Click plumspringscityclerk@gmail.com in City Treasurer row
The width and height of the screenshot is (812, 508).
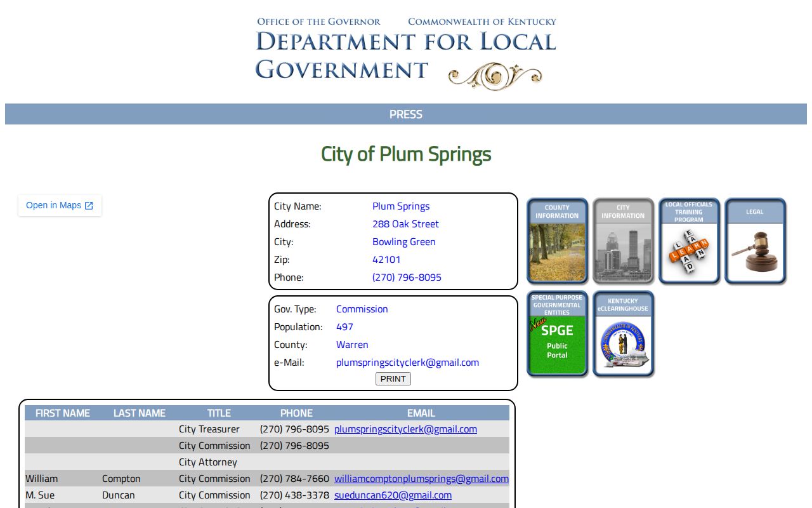click(405, 429)
